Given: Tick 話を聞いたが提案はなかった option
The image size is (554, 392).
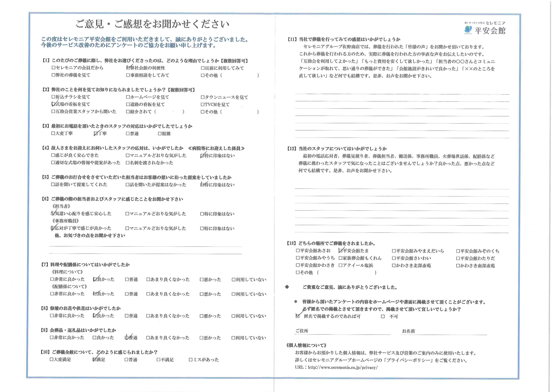Looking at the screenshot, I should click(128, 185).
